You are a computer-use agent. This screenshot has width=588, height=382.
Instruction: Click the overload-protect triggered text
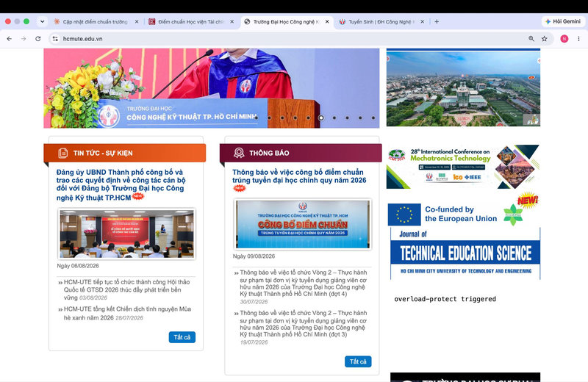[445, 299]
